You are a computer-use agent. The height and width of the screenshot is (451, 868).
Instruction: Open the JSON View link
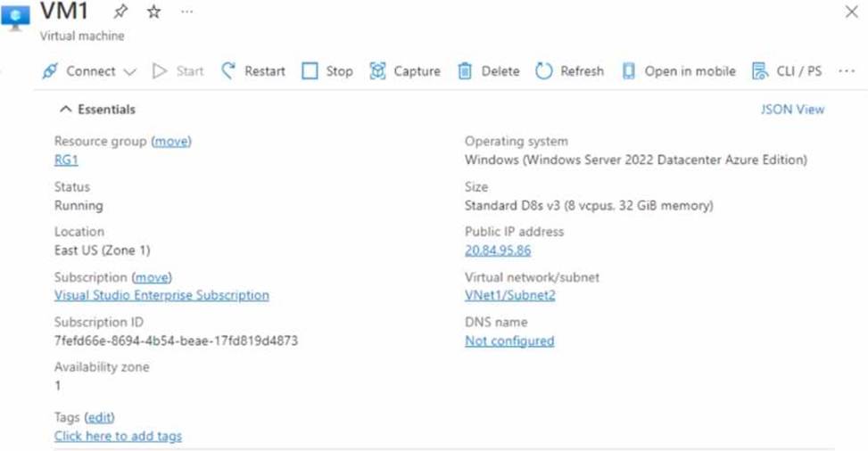click(792, 110)
